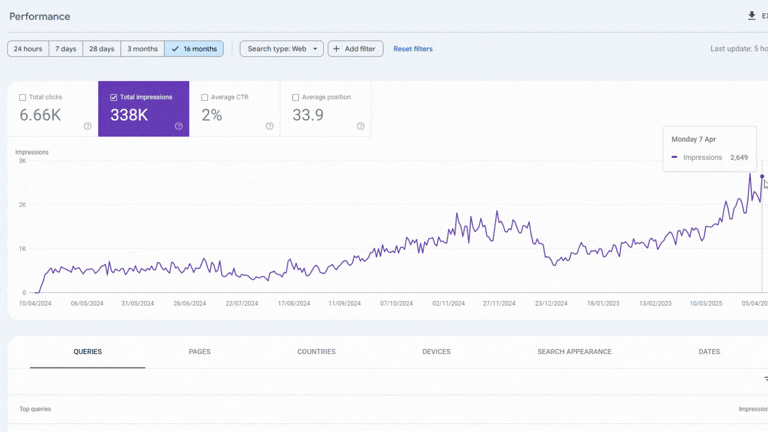Click the plus icon in Add filter
The width and height of the screenshot is (768, 432).
337,49
